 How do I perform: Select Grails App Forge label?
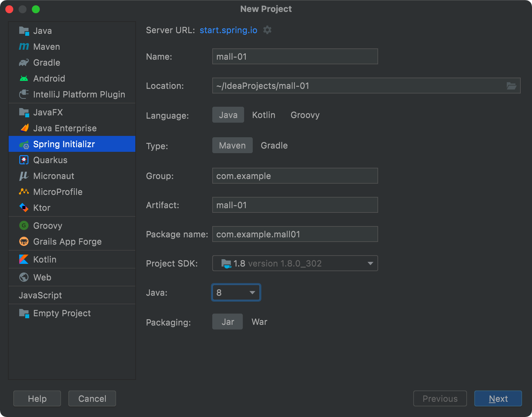pos(67,242)
